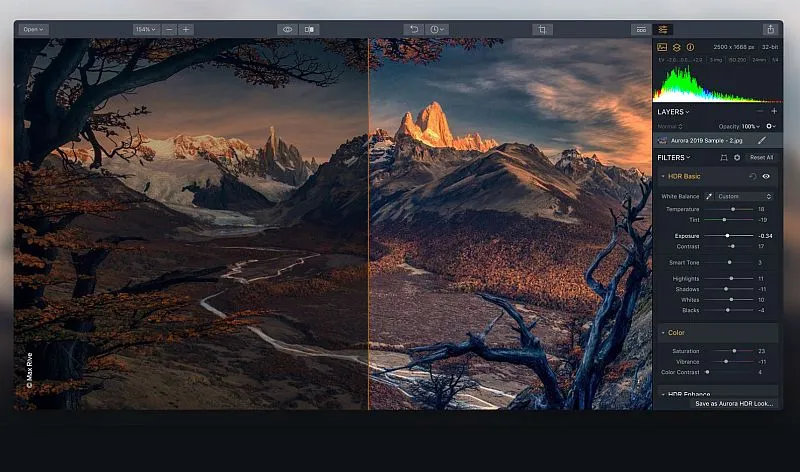Click the layers stack icon above histogram
The image size is (800, 472).
point(676,47)
